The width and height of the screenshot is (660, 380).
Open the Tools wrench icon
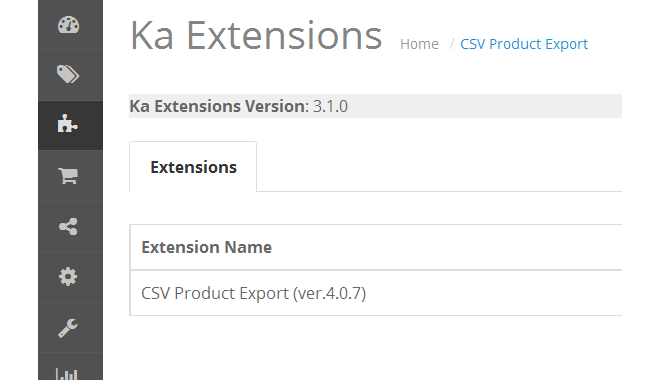(68, 328)
